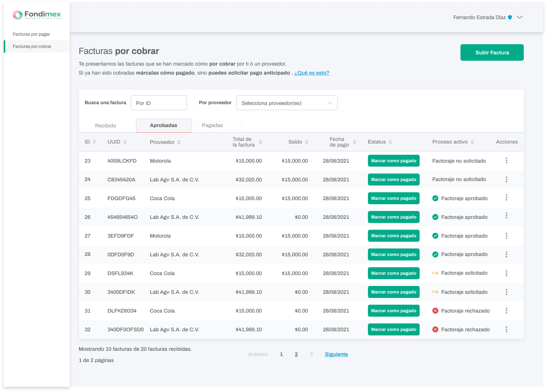Click green check icon on invoice 25
This screenshot has width=547, height=392.
435,198
